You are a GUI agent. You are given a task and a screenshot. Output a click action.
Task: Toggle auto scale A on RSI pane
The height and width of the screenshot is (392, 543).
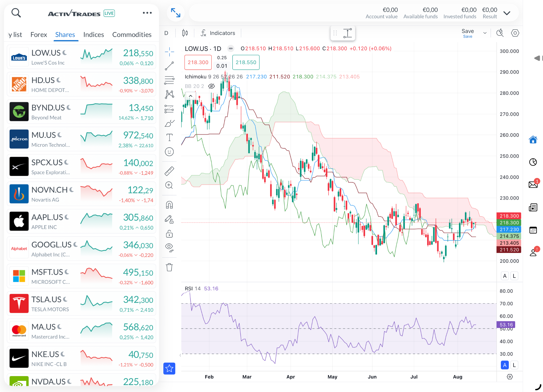click(505, 365)
